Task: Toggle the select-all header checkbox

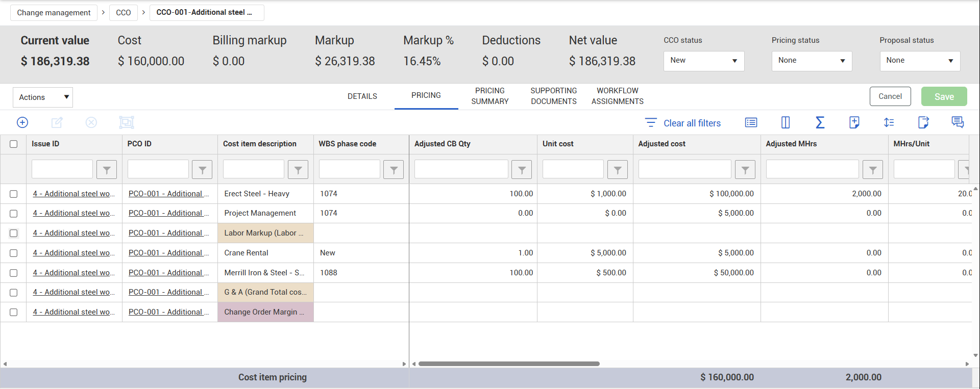Action: [14, 144]
